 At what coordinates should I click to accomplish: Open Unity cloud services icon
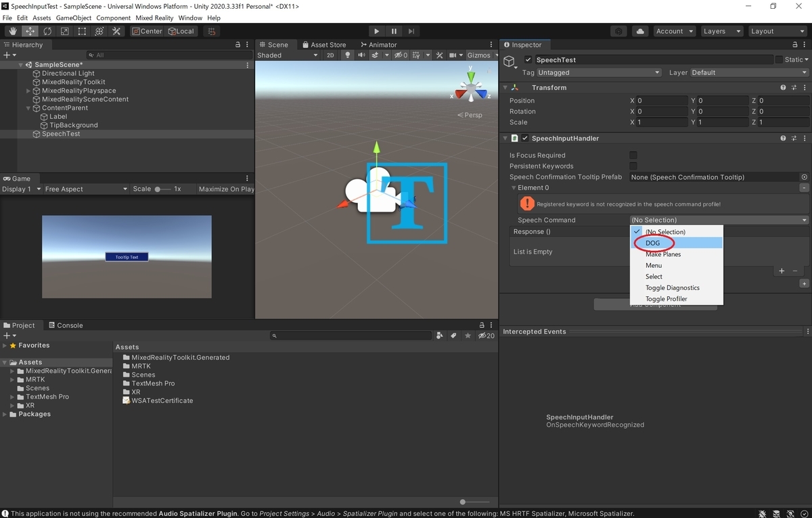tap(640, 31)
